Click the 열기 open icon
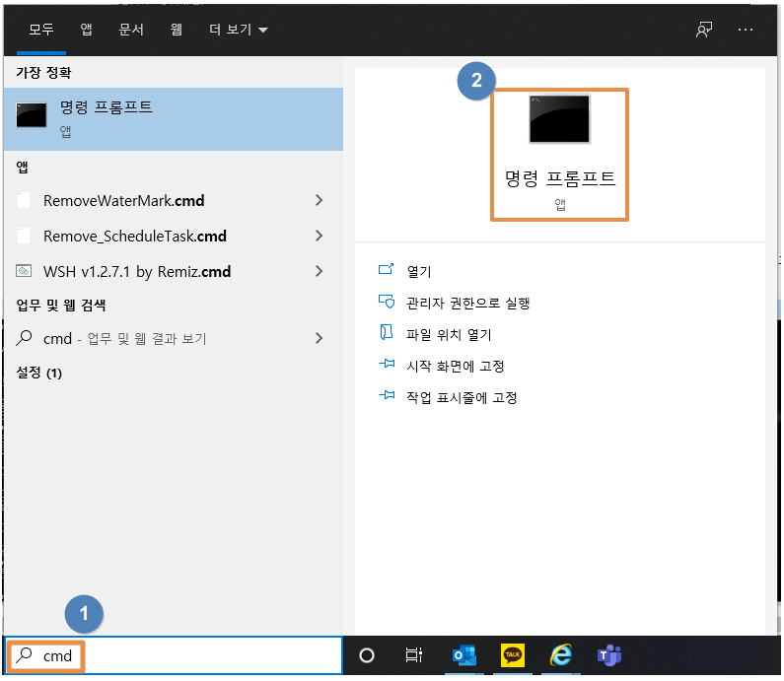Image resolution: width=784 pixels, height=681 pixels. (386, 270)
